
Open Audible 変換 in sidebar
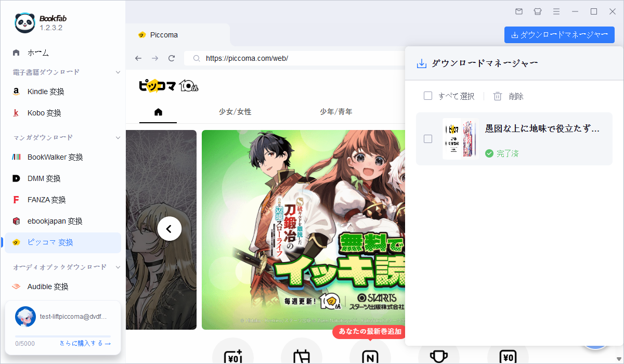click(62, 287)
